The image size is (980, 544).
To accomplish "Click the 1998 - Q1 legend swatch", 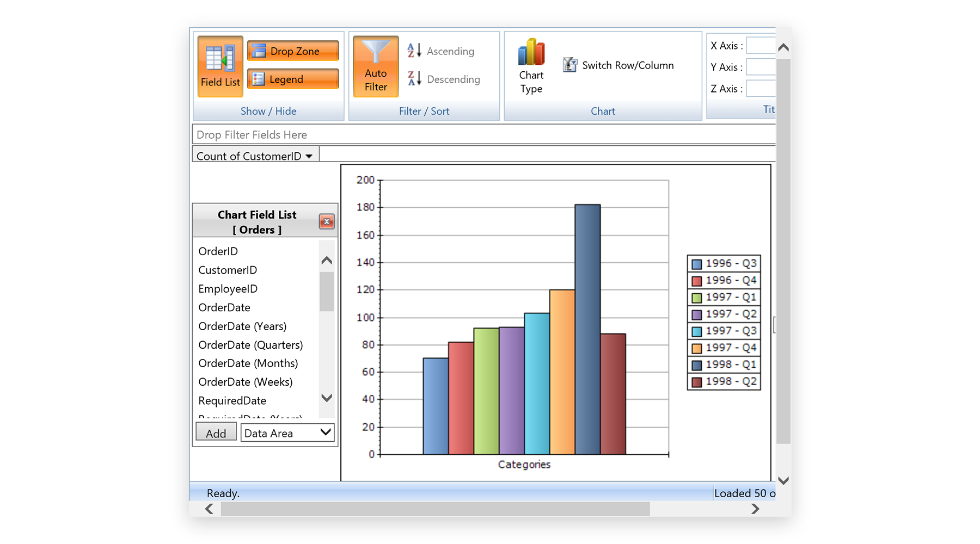I will 696,365.
